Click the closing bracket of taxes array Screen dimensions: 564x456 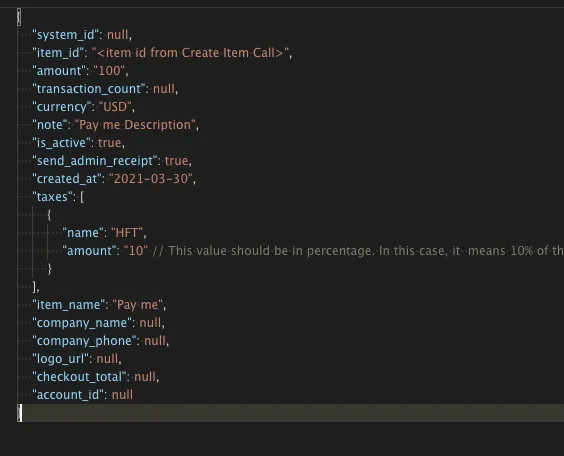(x=35, y=287)
